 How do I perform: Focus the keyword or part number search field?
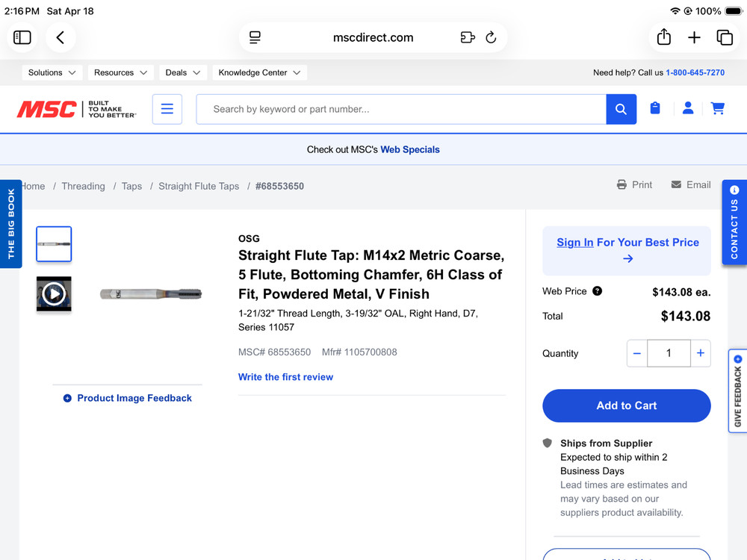pyautogui.click(x=401, y=109)
